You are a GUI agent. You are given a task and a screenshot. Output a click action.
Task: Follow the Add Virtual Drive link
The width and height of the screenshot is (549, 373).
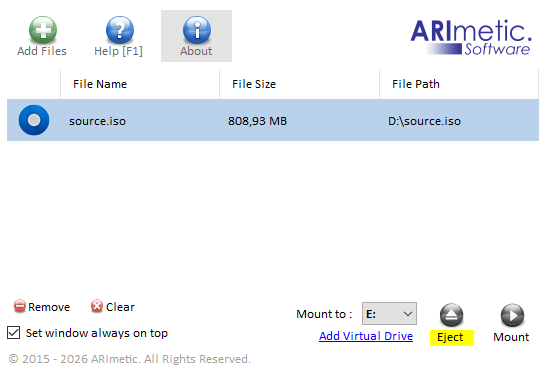(x=366, y=336)
